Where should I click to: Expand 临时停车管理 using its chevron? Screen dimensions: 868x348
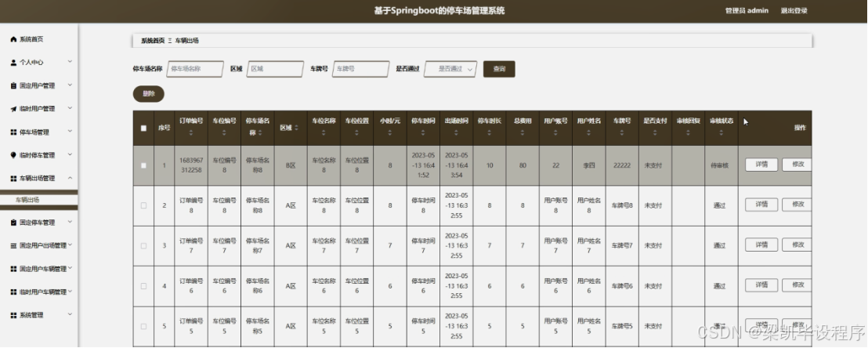(70, 154)
